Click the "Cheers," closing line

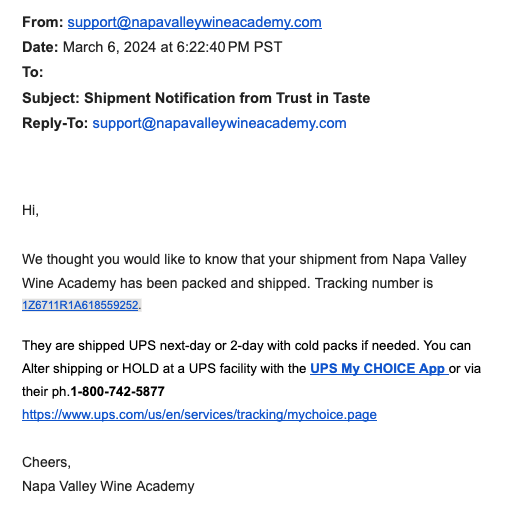46,463
